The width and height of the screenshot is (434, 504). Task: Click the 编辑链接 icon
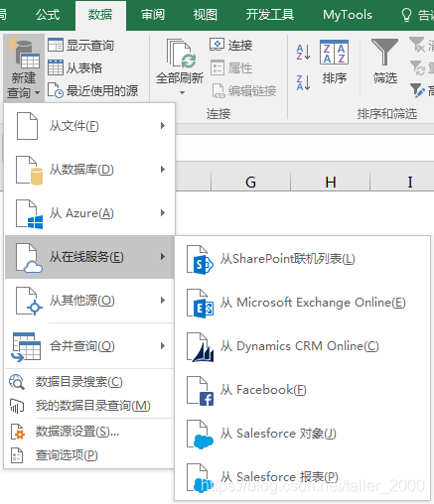pos(218,90)
